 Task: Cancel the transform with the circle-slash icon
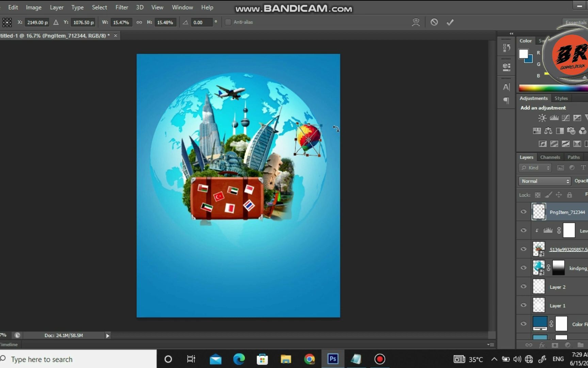click(x=434, y=22)
